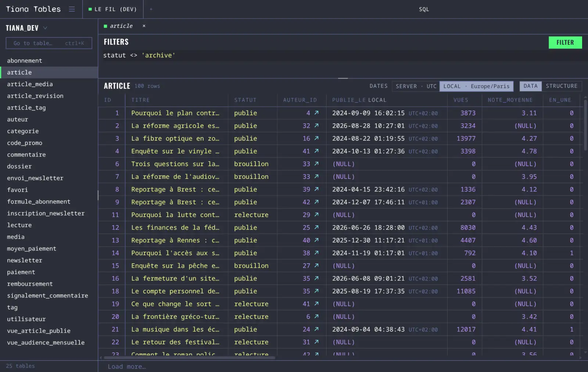Screen dimensions: 588x372
Task: Jump to auteur 39 via arrow icon
Action: pyautogui.click(x=316, y=189)
